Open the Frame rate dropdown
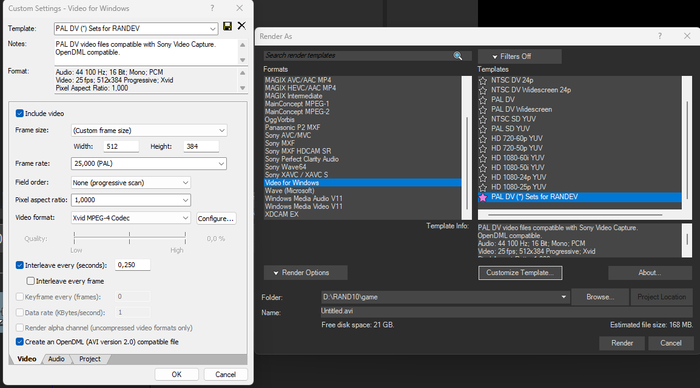 point(221,163)
